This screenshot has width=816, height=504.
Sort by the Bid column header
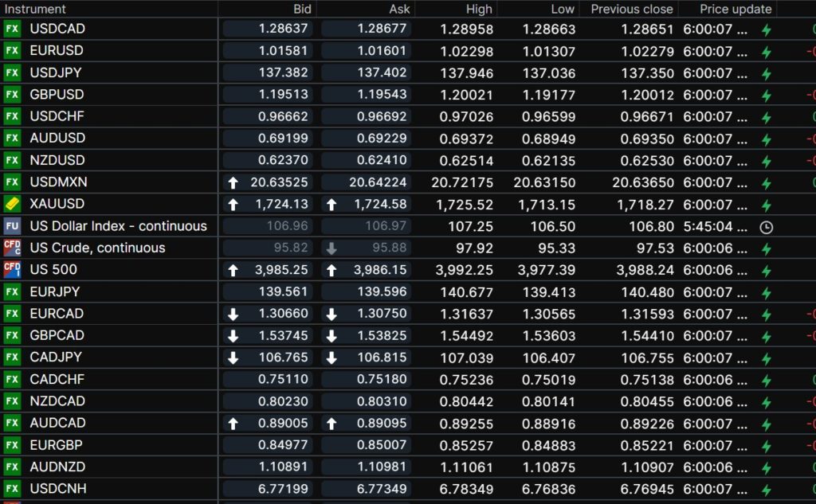pos(302,10)
